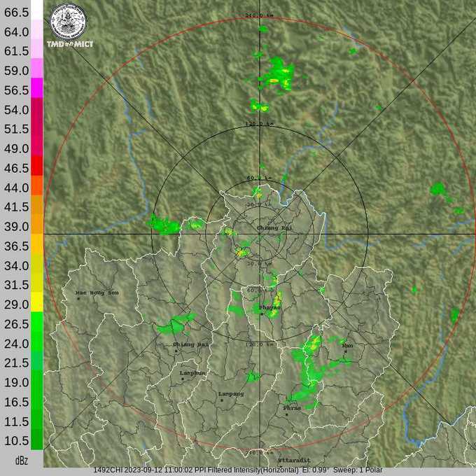
Task: Select the 39.0 dBz orange swatch
Action: click(x=36, y=225)
